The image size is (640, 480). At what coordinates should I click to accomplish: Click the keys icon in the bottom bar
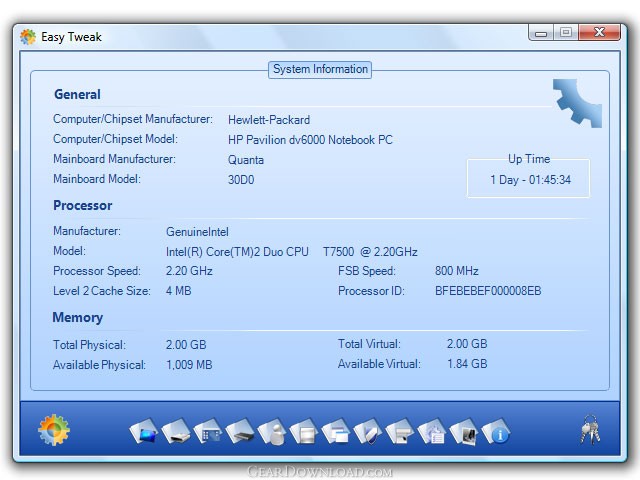tap(590, 430)
